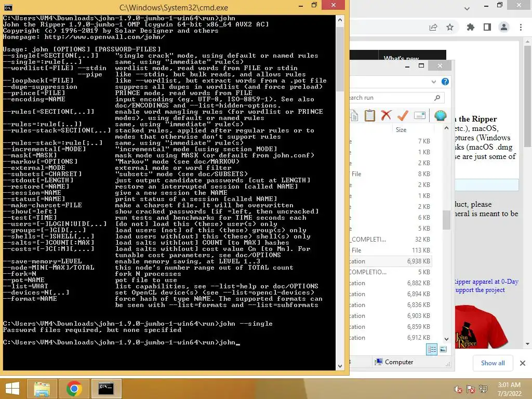
Task: Select the file row sized 113 KB
Action: pos(391,250)
